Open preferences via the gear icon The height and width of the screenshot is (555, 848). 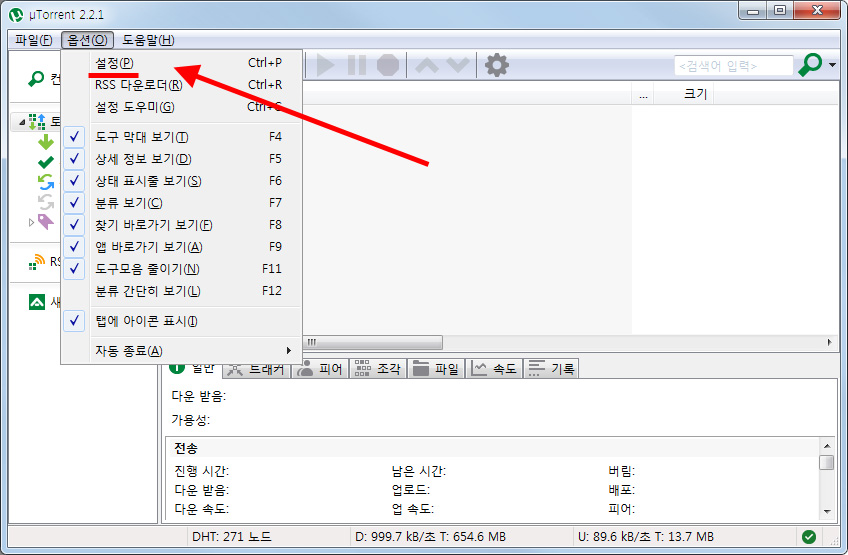tap(496, 65)
